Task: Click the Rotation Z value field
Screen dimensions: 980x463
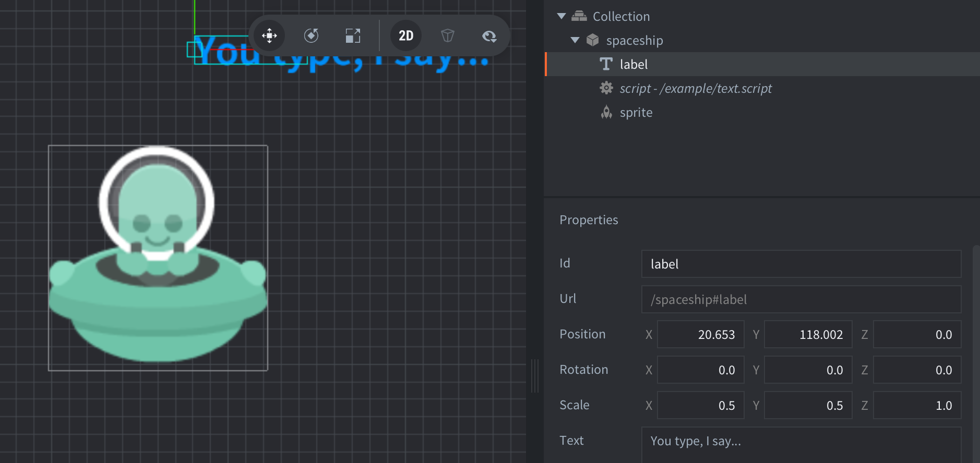Action: 917,370
